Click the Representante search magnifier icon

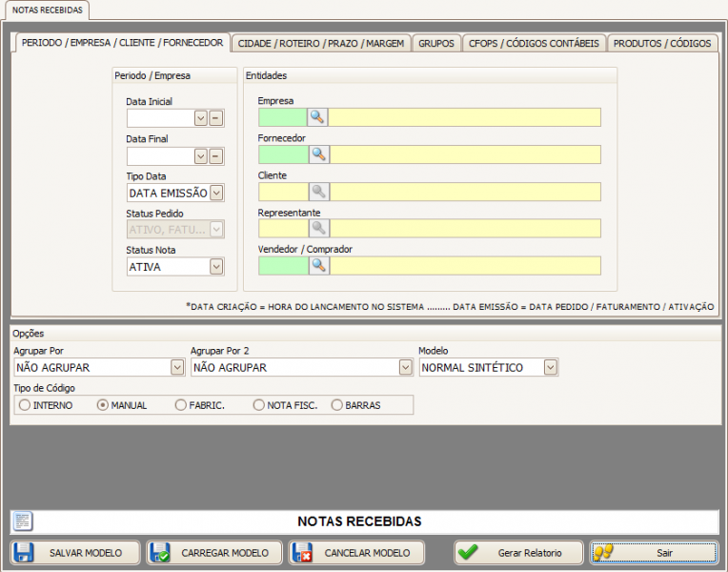point(317,229)
